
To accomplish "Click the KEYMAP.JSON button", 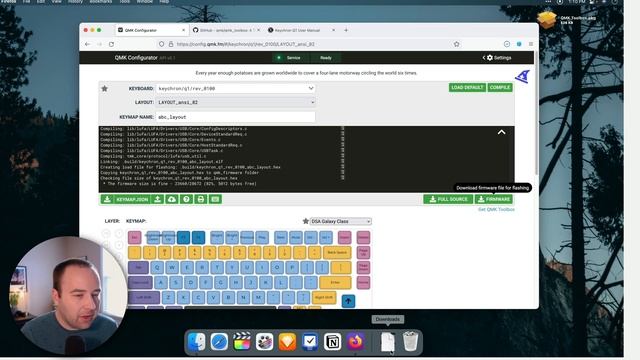I will tap(132, 199).
